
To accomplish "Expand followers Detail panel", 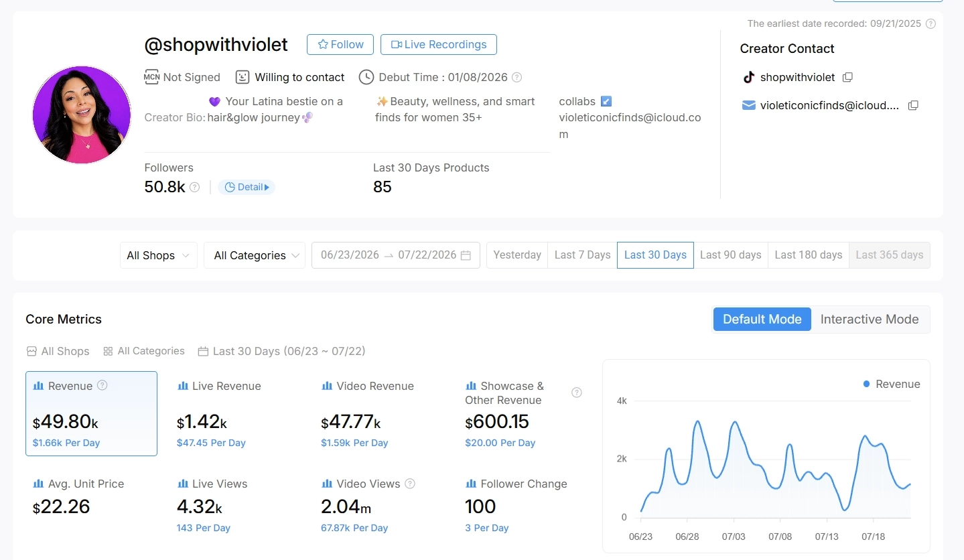I will (247, 187).
